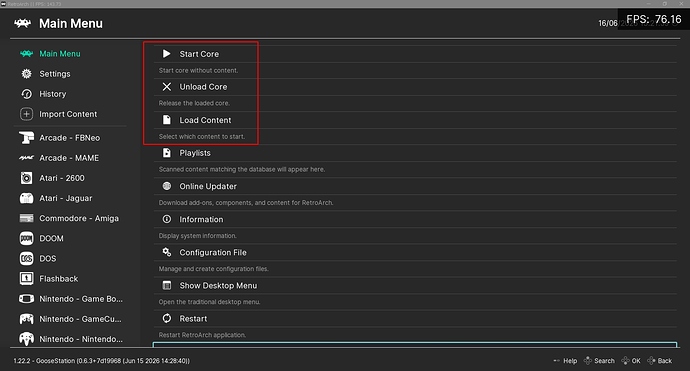This screenshot has height=371, width=690.
Task: Click 'Manage and create configuration files.' description
Action: tap(213, 269)
